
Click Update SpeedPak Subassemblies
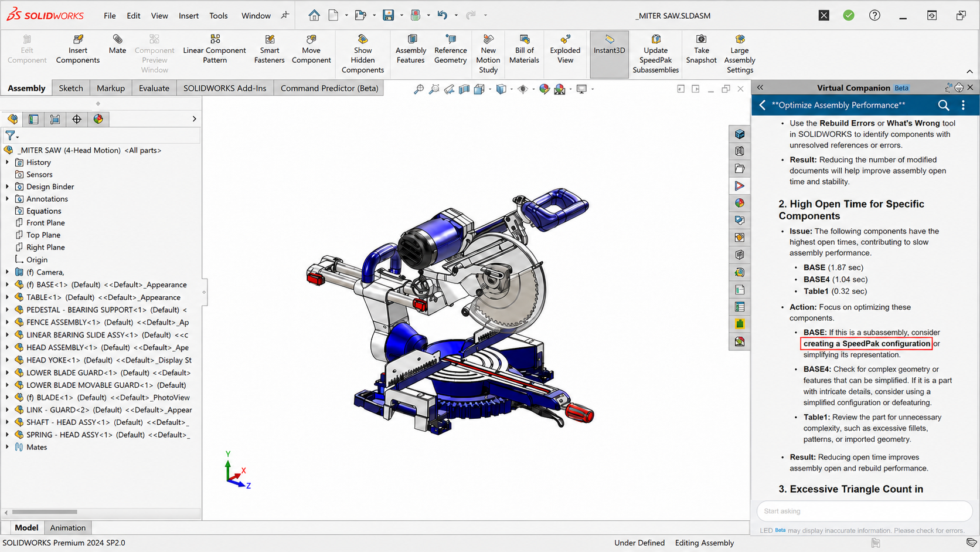[656, 54]
